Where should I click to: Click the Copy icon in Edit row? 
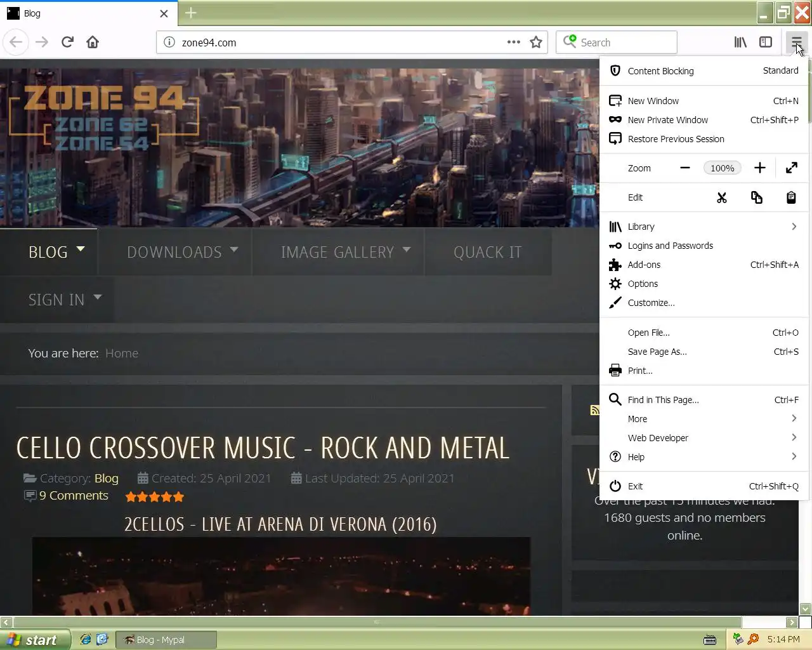coord(757,198)
